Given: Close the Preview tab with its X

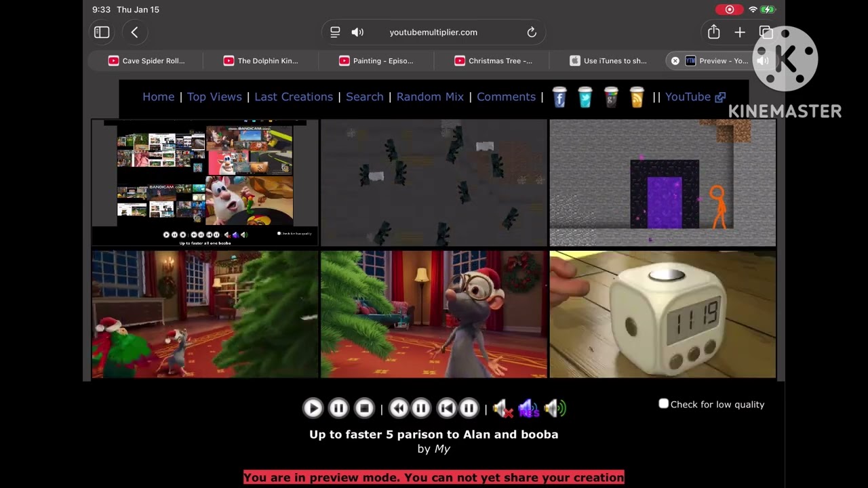Looking at the screenshot, I should coord(675,61).
